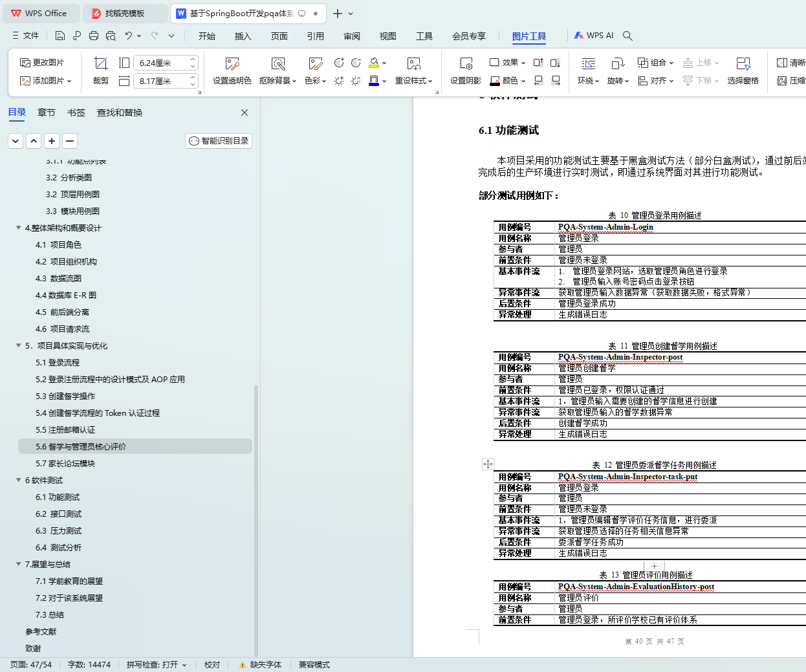This screenshot has width=806, height=672.
Task: Click the plus (expand level) button in outline pane
Action: tap(52, 140)
